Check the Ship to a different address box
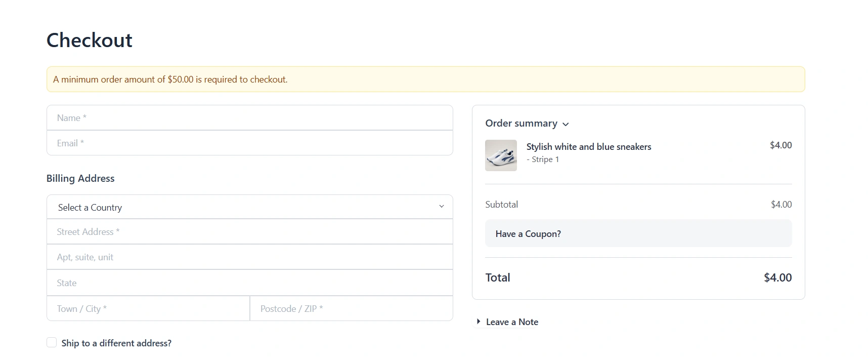Screen dimensions: 868x359 click(x=52, y=342)
